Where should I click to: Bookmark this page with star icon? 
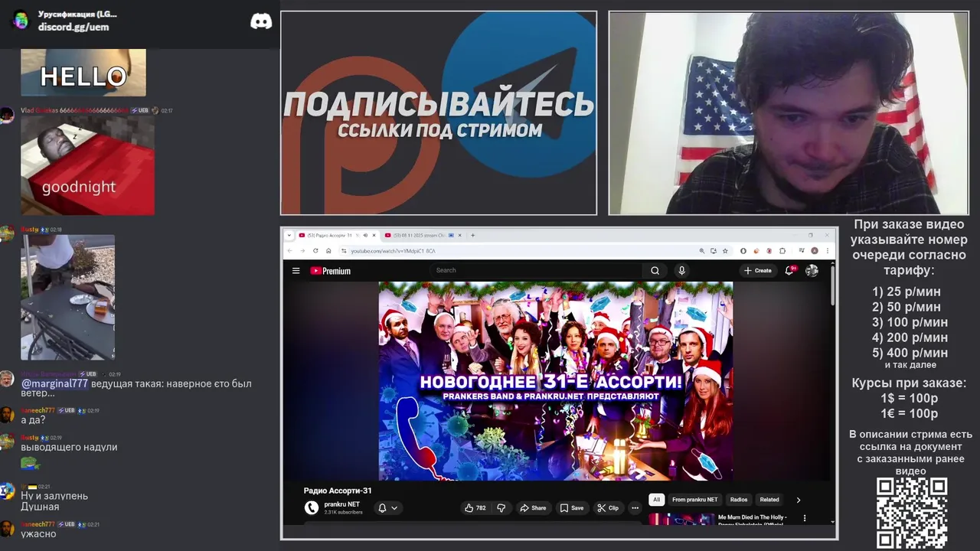click(x=725, y=251)
